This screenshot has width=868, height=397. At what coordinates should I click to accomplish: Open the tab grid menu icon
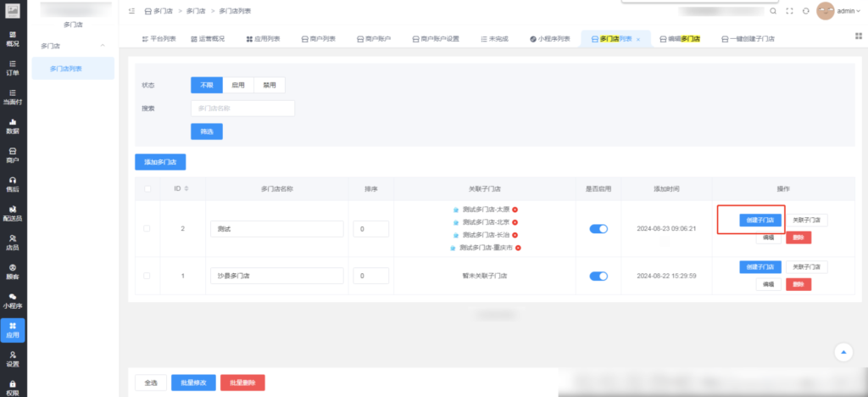click(x=859, y=36)
